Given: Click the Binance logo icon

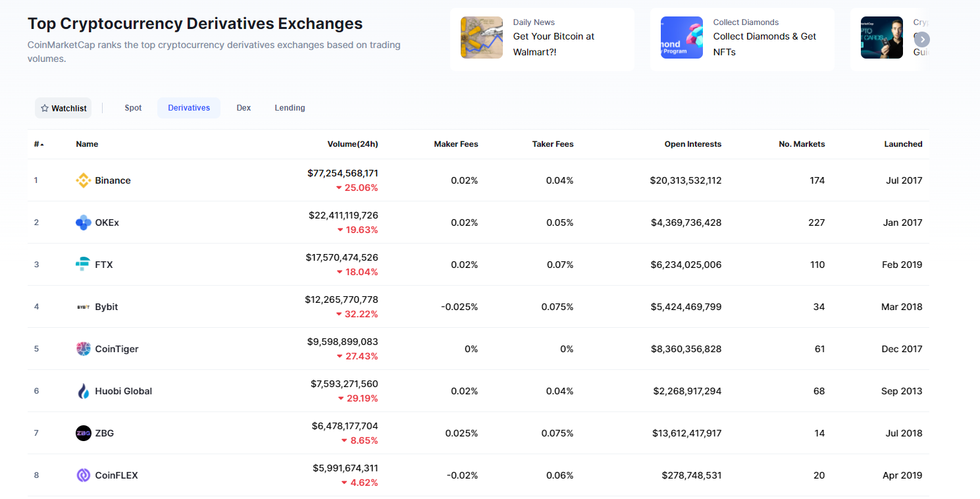Looking at the screenshot, I should [x=83, y=180].
